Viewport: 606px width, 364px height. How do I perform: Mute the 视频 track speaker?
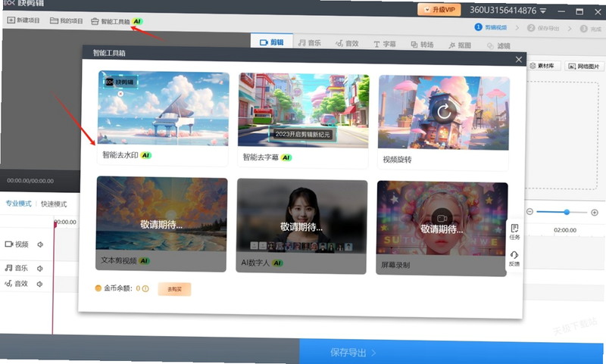pyautogui.click(x=40, y=244)
